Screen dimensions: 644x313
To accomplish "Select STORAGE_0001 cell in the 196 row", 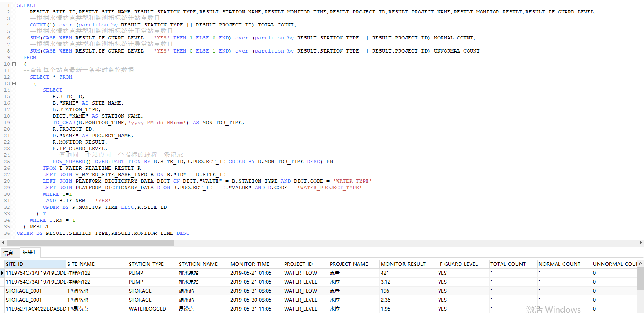I will [35, 291].
